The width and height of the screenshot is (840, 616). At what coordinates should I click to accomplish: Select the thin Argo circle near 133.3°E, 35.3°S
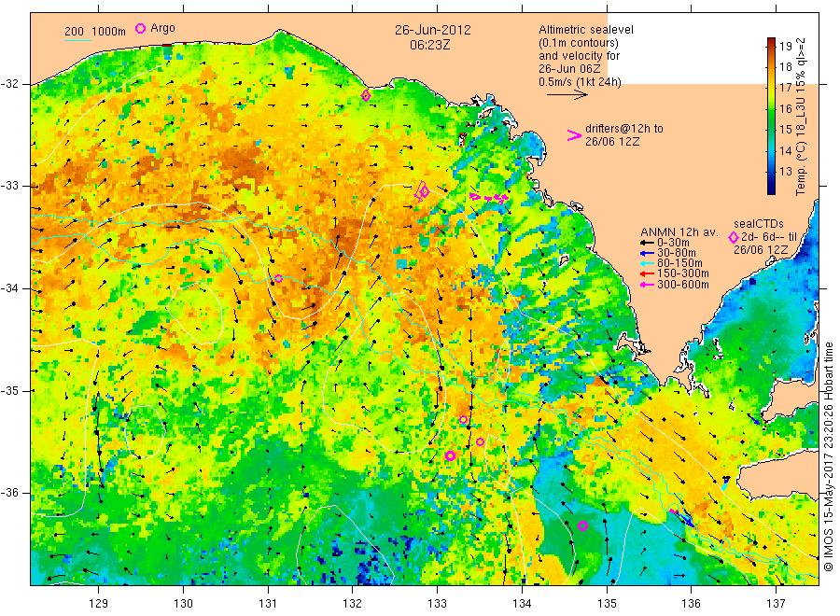463,419
